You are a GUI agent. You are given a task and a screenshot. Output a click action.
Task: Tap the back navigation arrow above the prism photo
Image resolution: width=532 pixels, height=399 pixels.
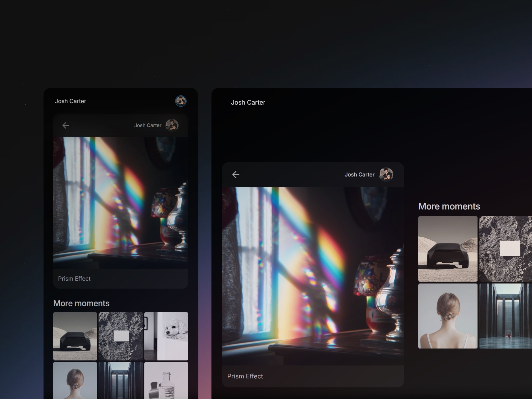pyautogui.click(x=66, y=125)
